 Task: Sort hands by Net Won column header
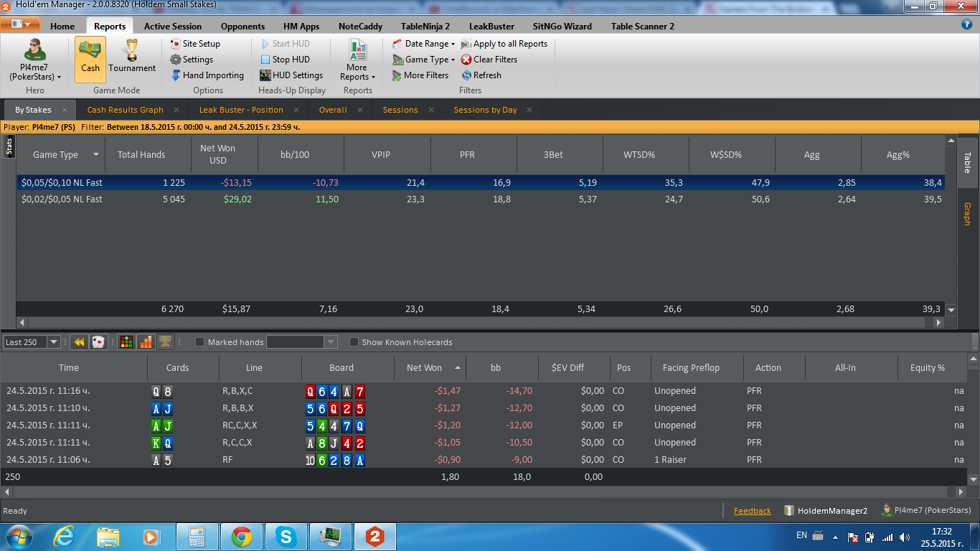coord(430,368)
